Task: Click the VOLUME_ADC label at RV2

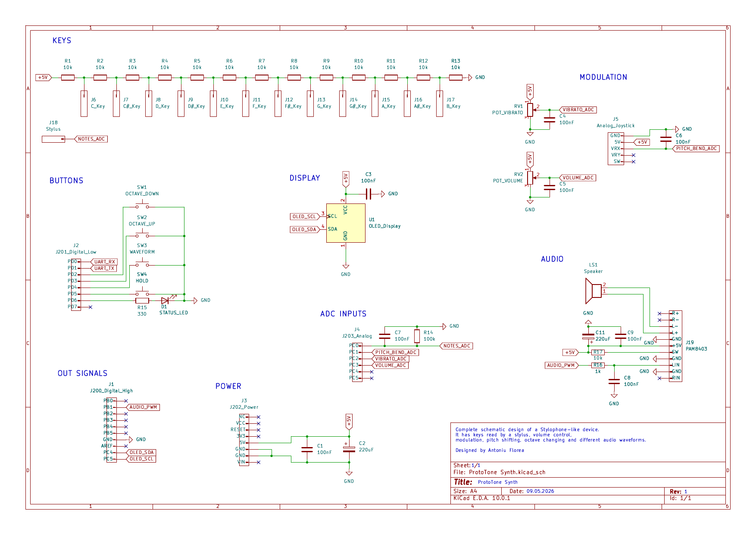Action: click(x=578, y=178)
